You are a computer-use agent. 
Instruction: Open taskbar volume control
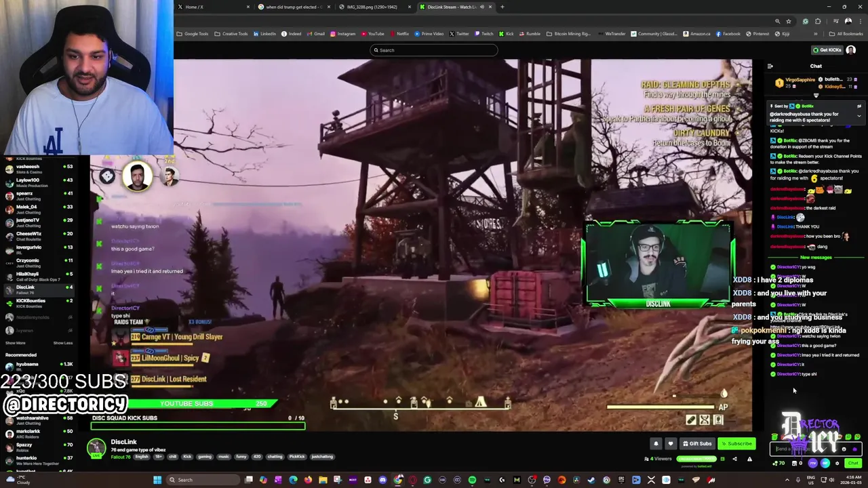click(831, 480)
